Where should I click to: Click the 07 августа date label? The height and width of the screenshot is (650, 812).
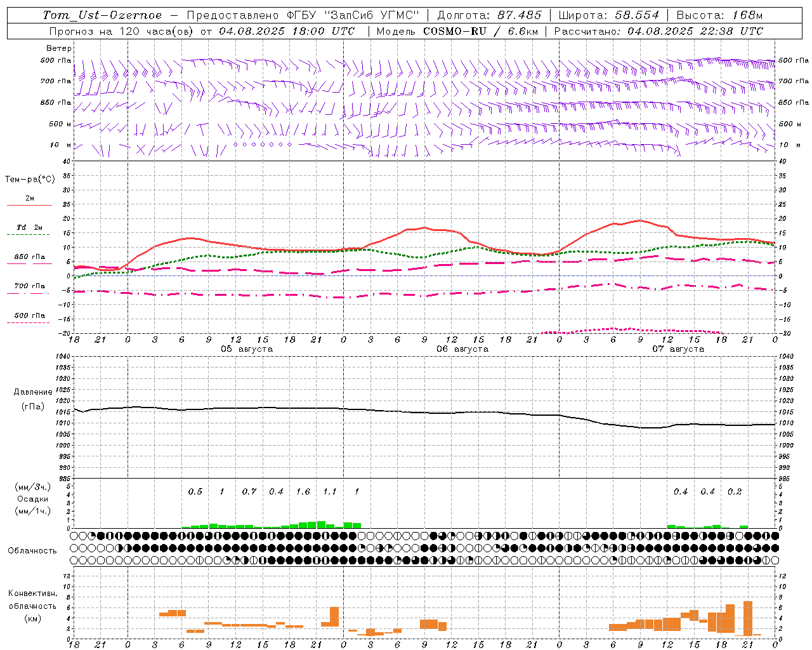pos(678,349)
